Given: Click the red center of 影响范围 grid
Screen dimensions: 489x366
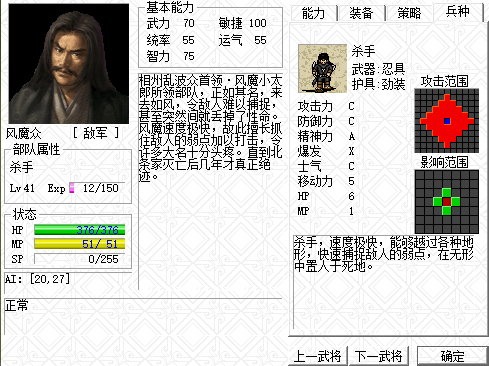Looking at the screenshot, I should click(447, 202).
